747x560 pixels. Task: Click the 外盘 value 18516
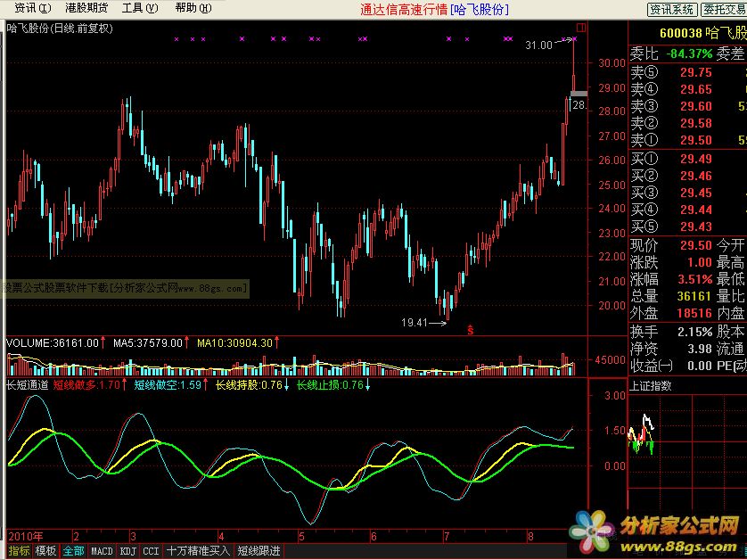[x=694, y=313]
